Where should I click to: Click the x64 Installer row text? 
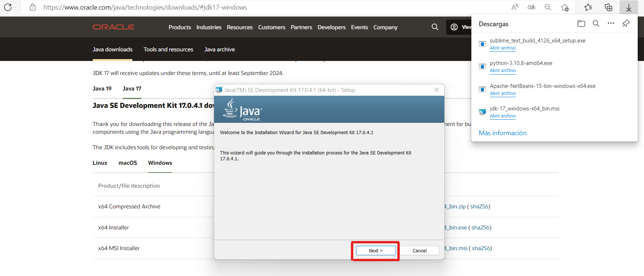pos(113,228)
